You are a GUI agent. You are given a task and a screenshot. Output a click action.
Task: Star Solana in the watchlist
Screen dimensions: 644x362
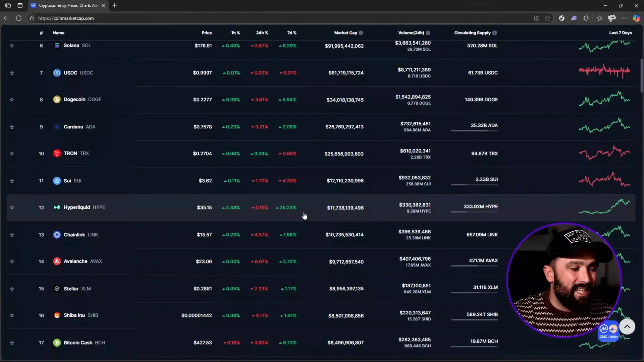pyautogui.click(x=12, y=46)
